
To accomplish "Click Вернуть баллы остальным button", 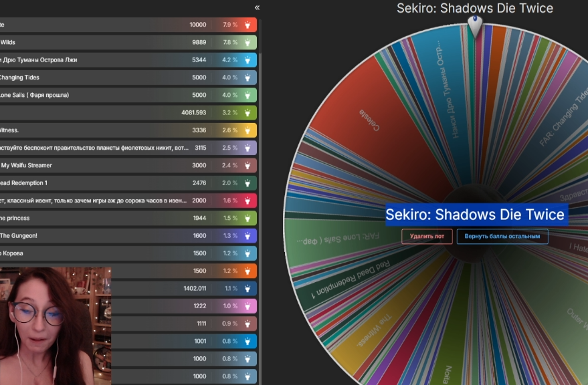I will pyautogui.click(x=502, y=236).
